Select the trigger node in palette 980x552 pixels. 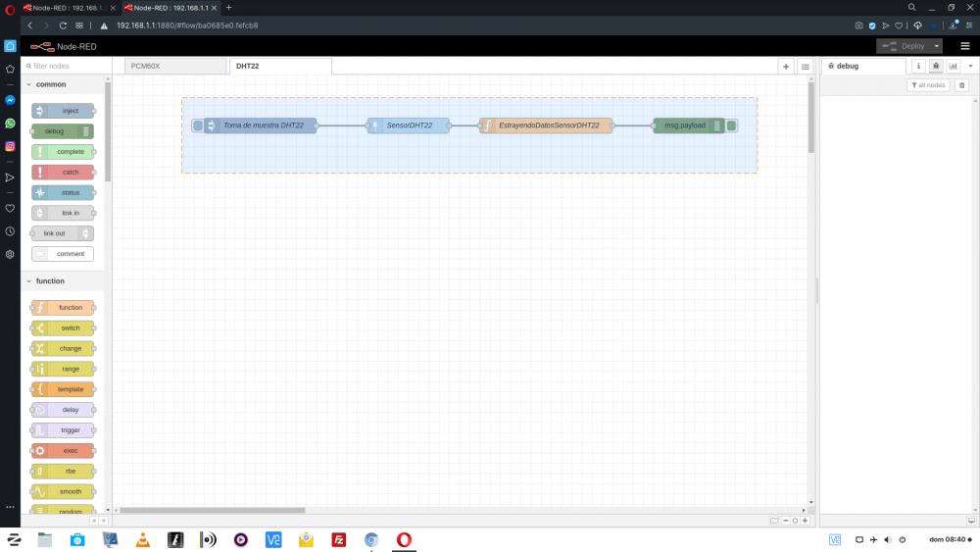click(x=63, y=430)
